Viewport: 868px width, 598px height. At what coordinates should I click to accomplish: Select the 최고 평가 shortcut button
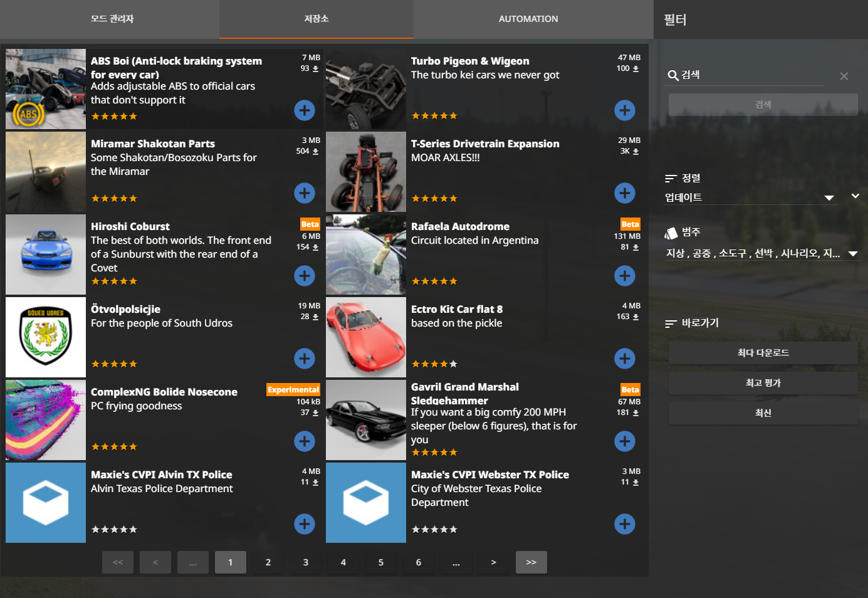coord(763,383)
